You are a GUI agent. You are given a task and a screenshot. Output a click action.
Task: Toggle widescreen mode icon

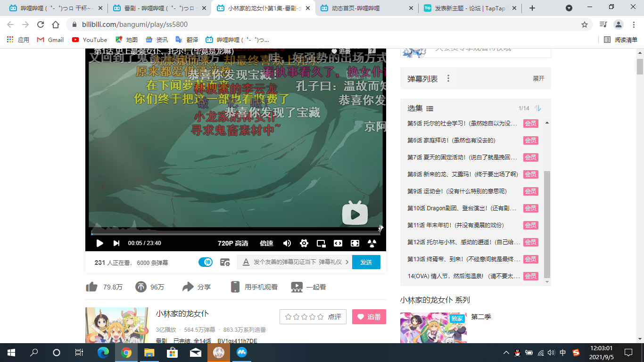click(338, 243)
